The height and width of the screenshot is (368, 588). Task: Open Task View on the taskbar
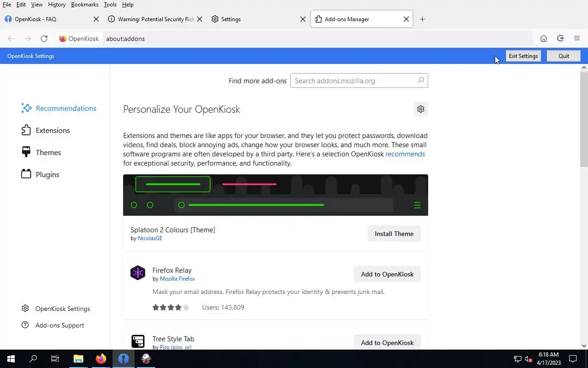click(x=55, y=359)
